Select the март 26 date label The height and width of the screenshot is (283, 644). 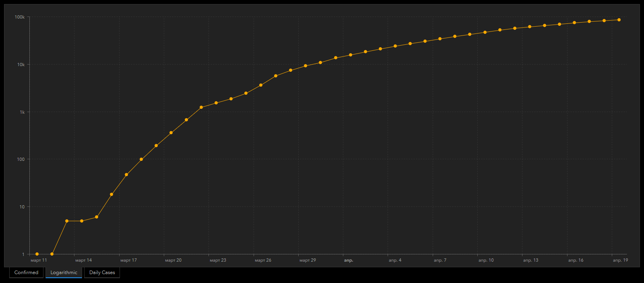263,260
